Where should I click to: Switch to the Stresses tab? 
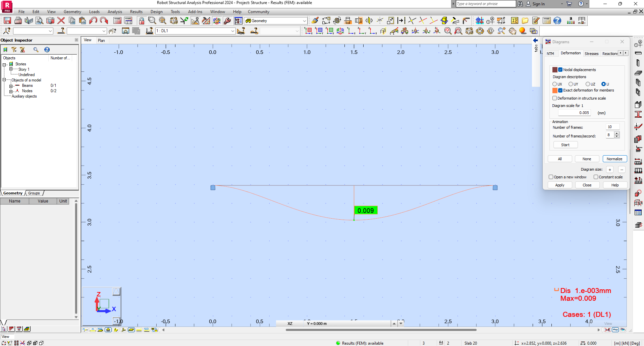tap(591, 53)
